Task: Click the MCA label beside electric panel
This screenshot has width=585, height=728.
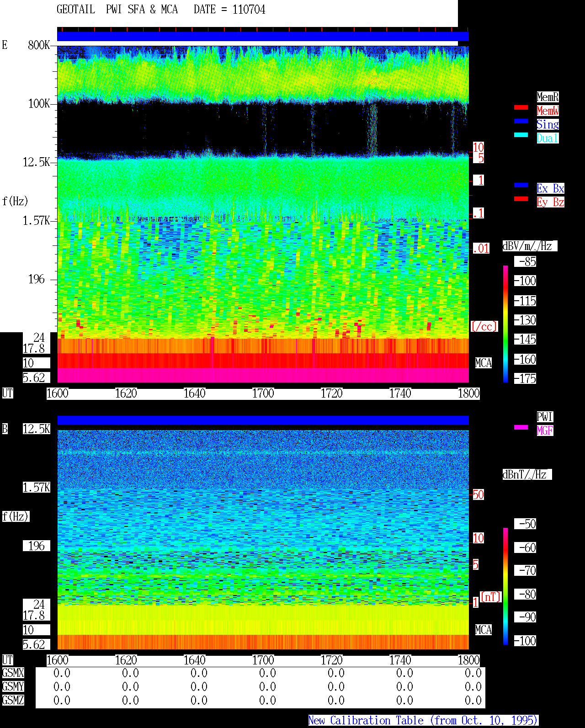Action: coord(484,363)
